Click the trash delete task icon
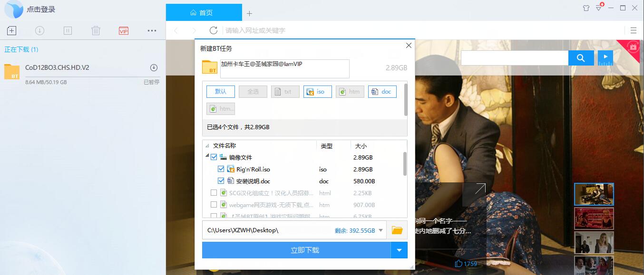Screen dimensions: 644x275 click(x=96, y=31)
